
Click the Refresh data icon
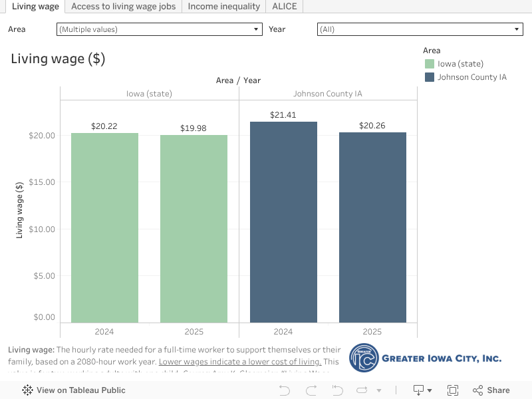tap(363, 390)
